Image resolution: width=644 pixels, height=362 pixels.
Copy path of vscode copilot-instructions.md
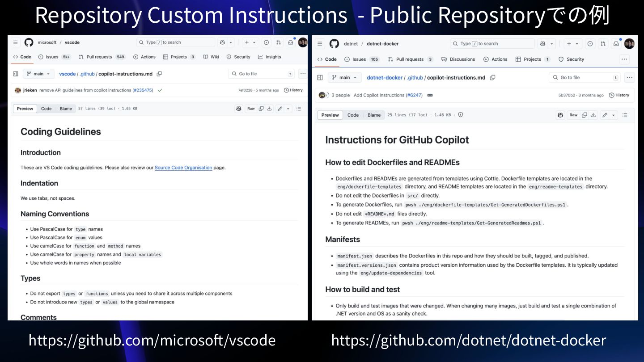[159, 74]
